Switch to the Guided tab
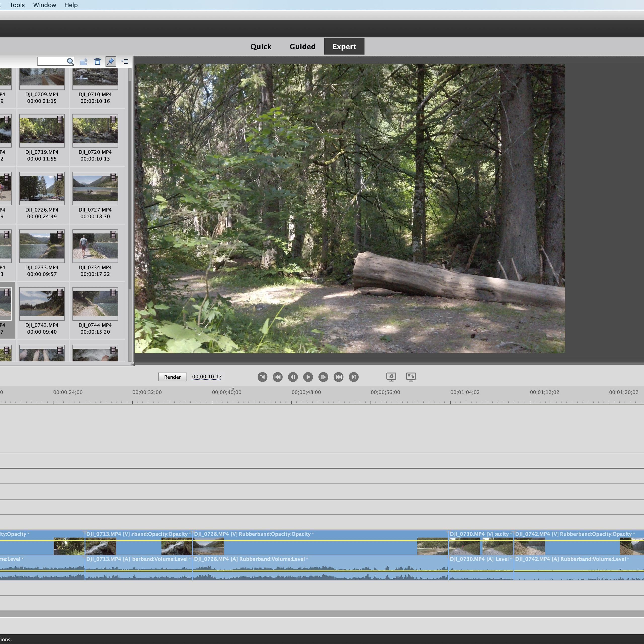This screenshot has width=644, height=644. 302,46
